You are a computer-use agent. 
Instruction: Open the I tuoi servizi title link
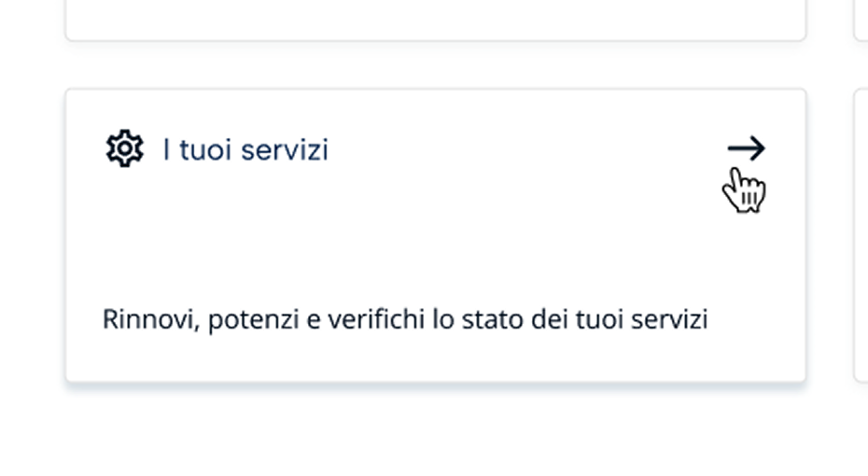[x=245, y=149]
